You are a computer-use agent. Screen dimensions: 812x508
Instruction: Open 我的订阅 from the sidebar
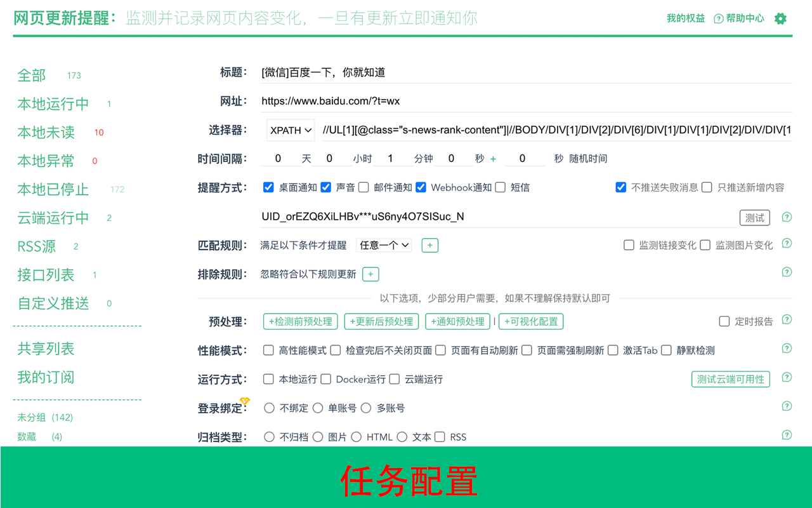coord(44,377)
